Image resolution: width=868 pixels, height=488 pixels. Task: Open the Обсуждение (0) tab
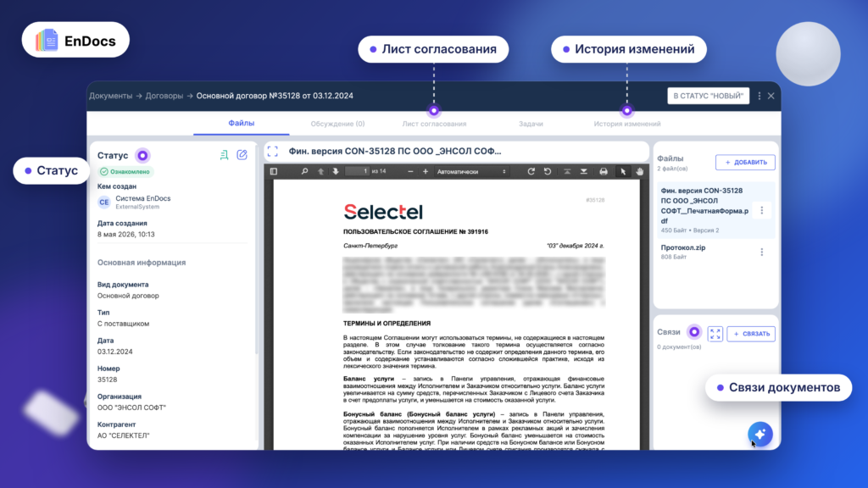(337, 124)
